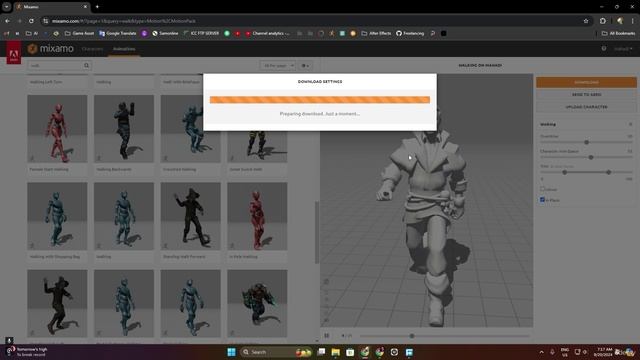Open the per-page results dropdown
Image resolution: width=640 pixels, height=360 pixels.
(x=278, y=65)
